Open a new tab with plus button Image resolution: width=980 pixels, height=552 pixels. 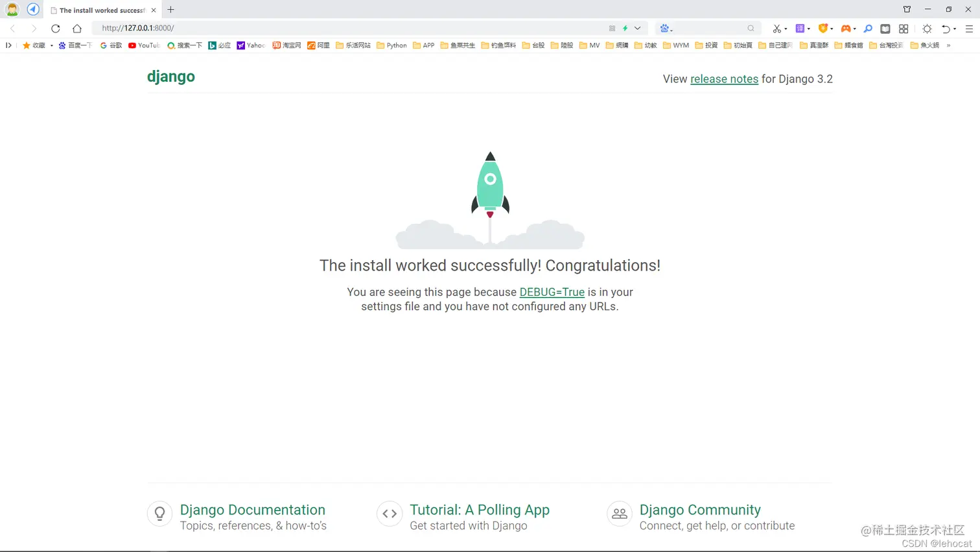pyautogui.click(x=171, y=10)
